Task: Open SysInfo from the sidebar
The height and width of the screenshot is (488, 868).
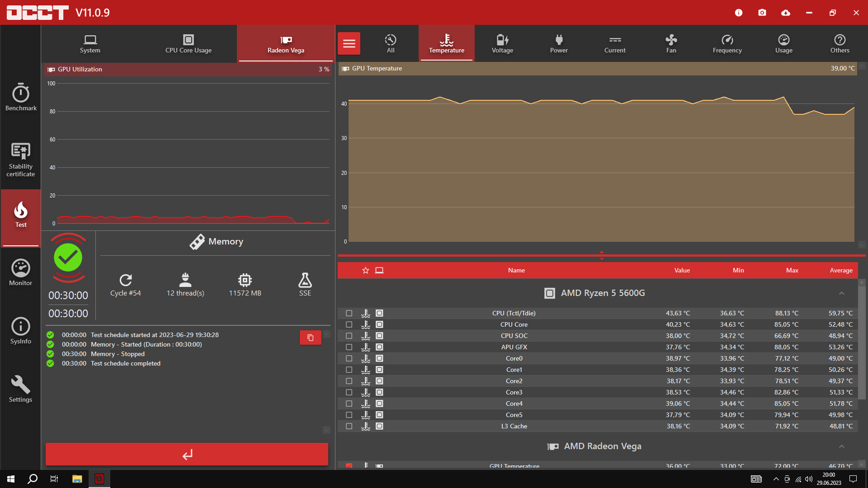Action: (x=21, y=331)
